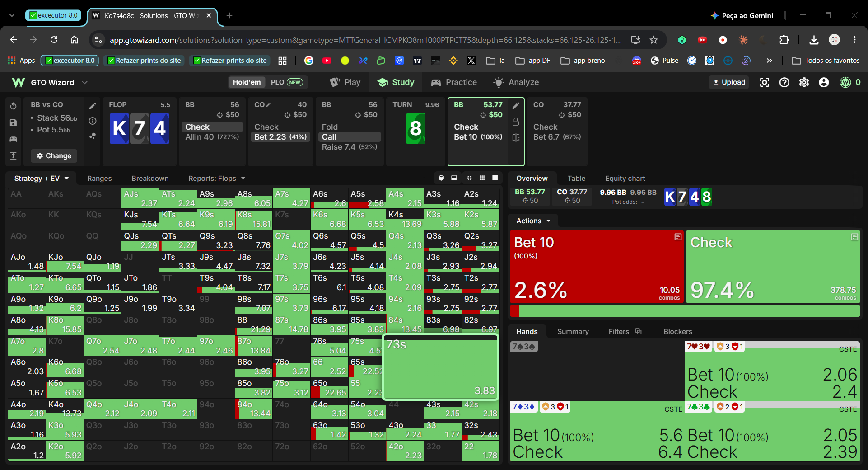Open the info icon in the spot panel
Viewport: 868px width, 470px height.
pos(93,121)
